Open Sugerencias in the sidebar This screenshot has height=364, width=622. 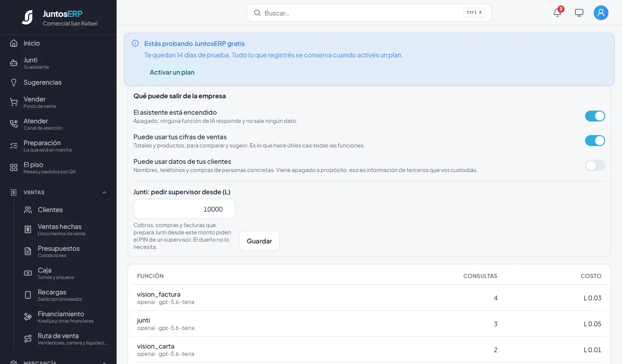coord(58,82)
